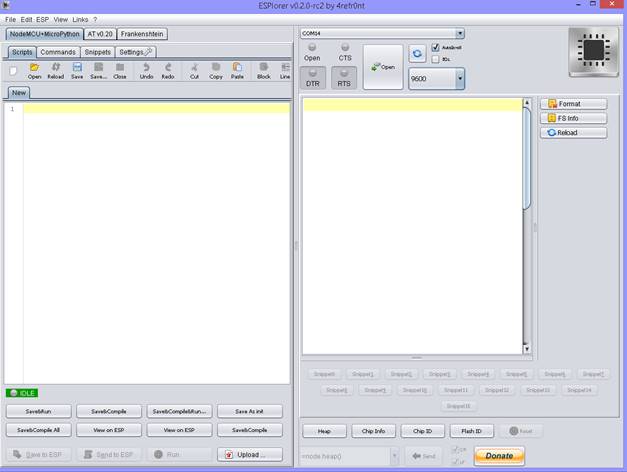Click the Save disk icon in toolbar
627x472 pixels.
click(x=76, y=68)
